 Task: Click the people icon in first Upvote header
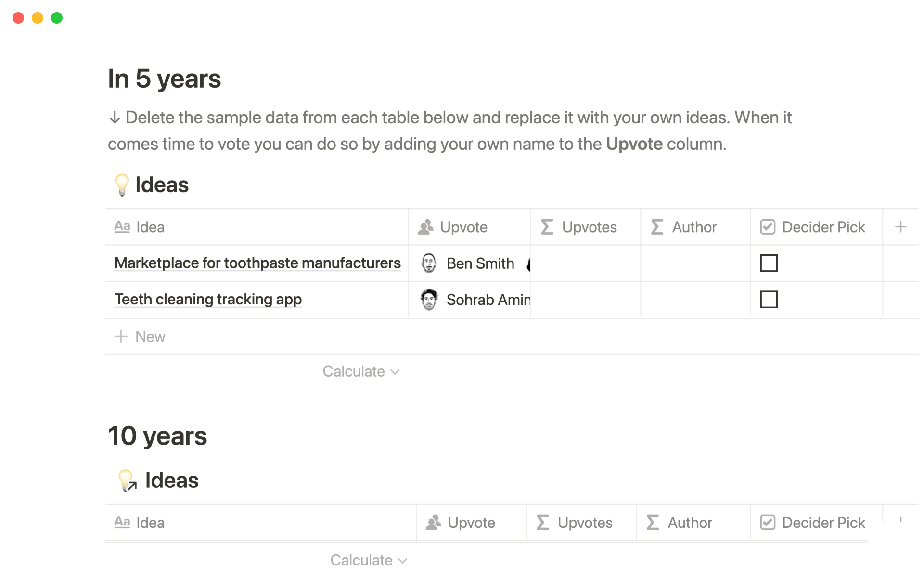(x=426, y=227)
